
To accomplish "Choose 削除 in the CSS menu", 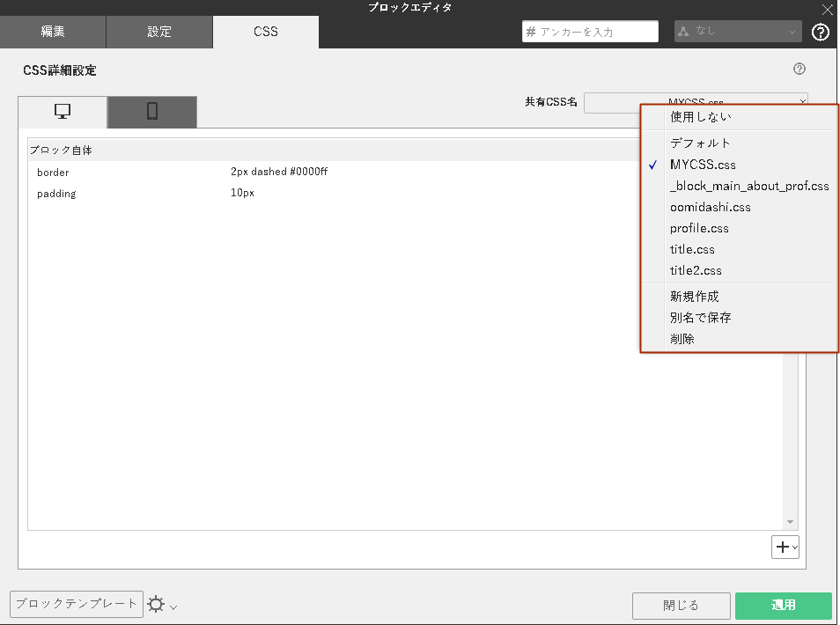I will (x=740, y=339).
